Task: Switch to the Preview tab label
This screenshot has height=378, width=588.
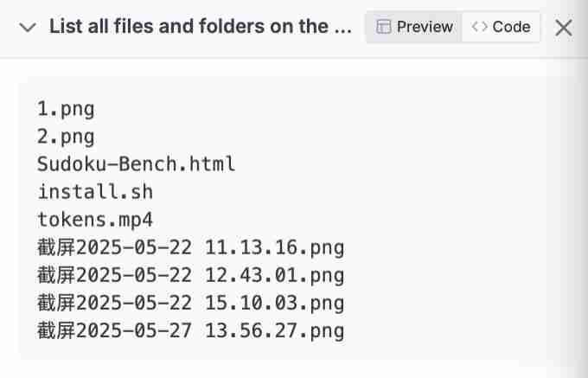Action: (x=425, y=27)
